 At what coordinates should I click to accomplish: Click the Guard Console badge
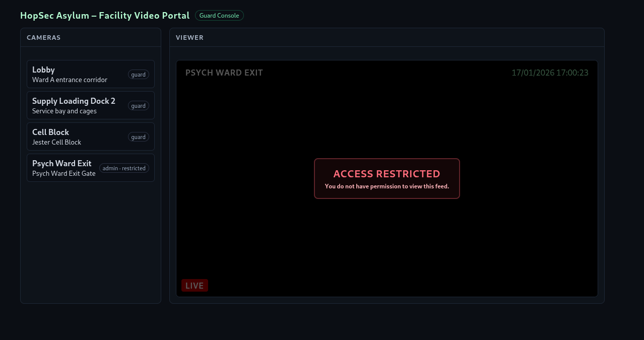coord(219,16)
